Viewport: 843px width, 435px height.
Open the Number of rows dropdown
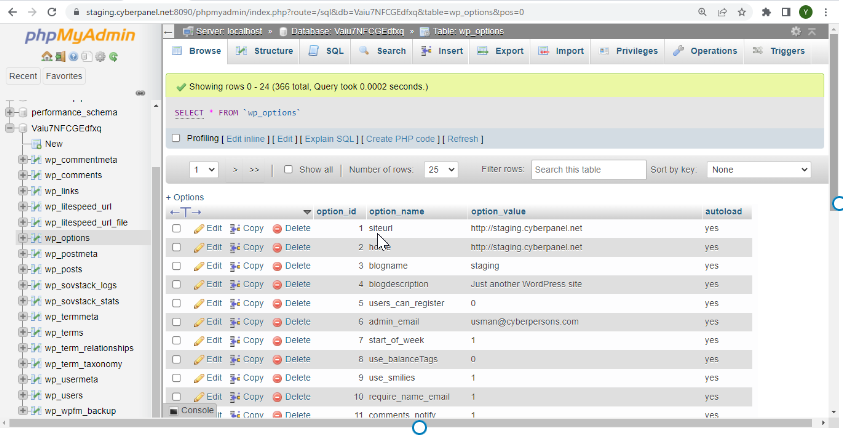click(441, 169)
